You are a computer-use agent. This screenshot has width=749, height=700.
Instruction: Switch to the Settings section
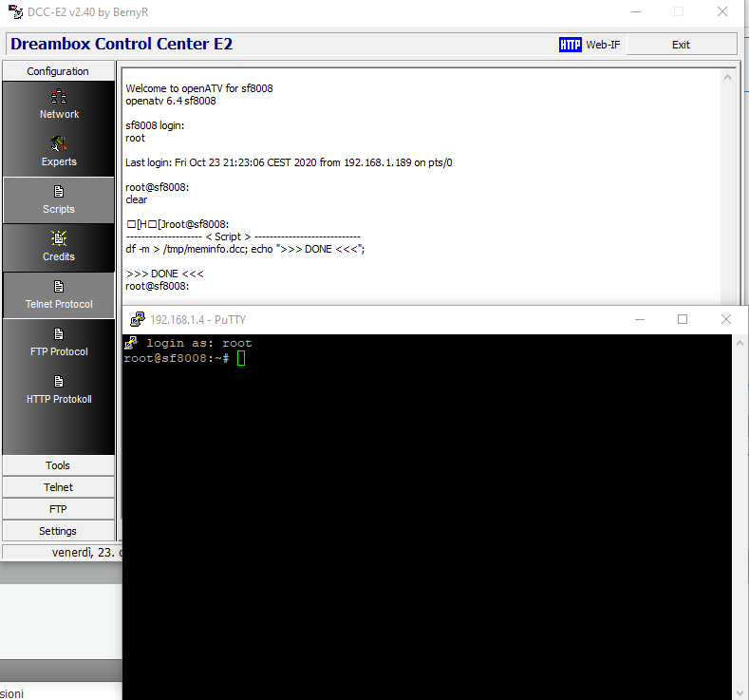pos(58,531)
